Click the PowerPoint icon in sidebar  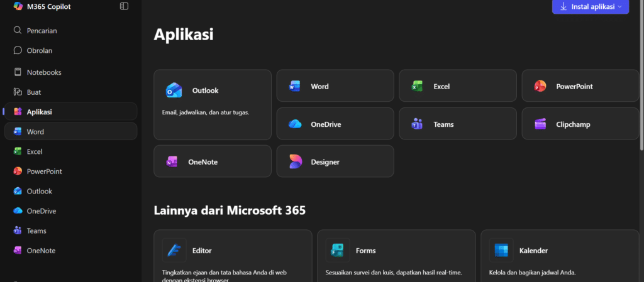point(17,171)
